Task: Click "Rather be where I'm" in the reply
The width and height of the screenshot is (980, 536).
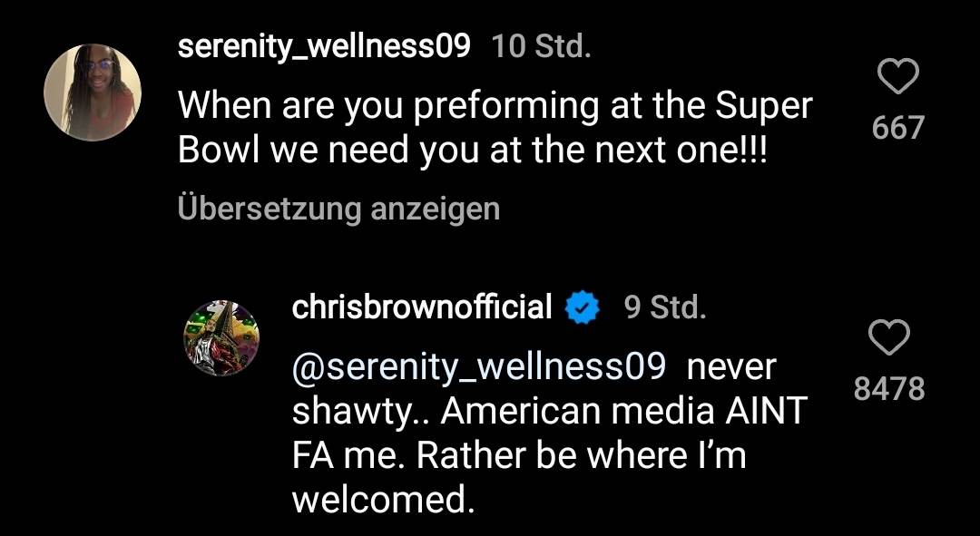Action: [581, 454]
